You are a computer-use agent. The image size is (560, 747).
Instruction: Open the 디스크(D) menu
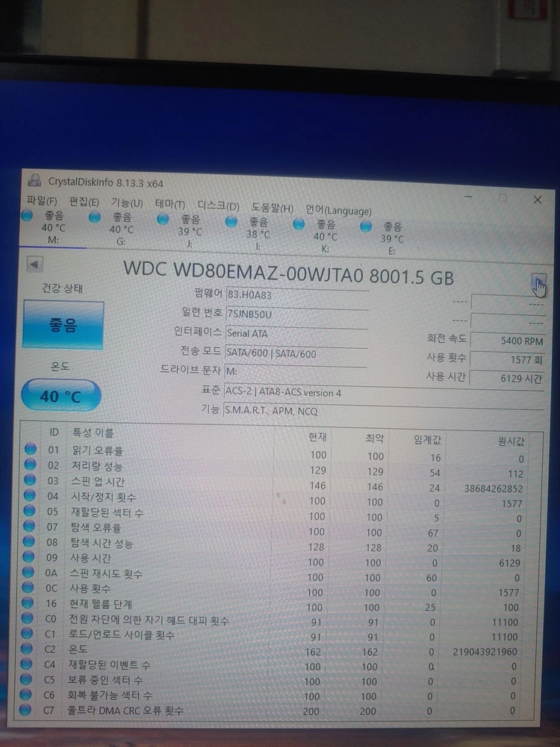[x=218, y=206]
